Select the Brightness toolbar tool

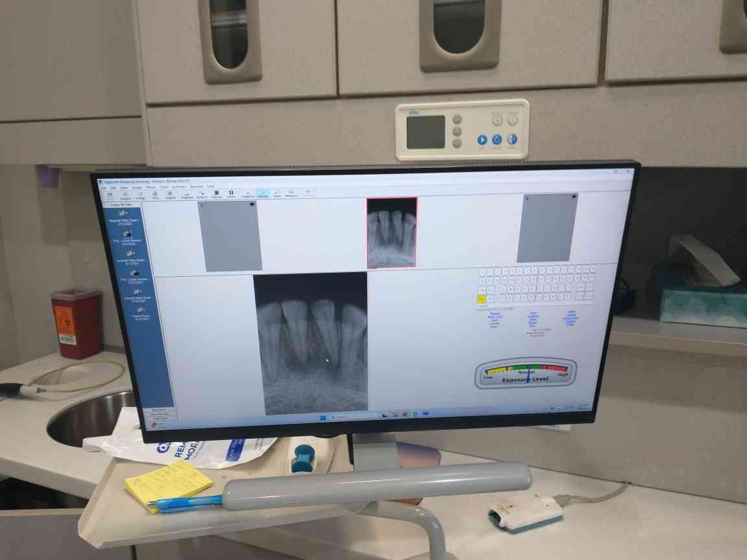tap(187, 194)
